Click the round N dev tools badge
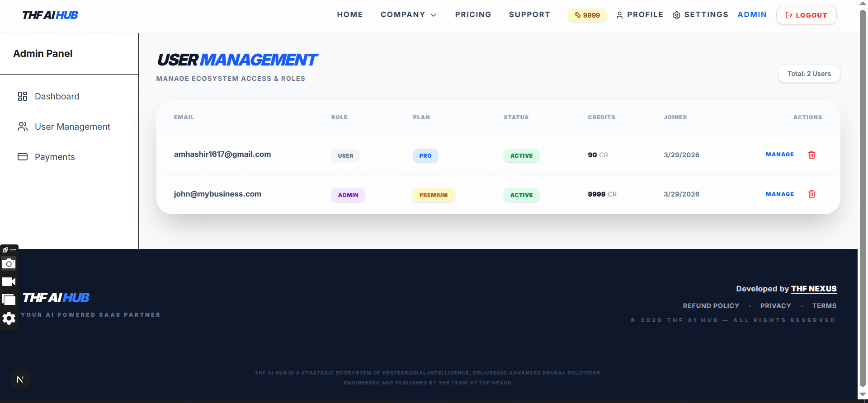This screenshot has height=403, width=868. pyautogui.click(x=20, y=380)
